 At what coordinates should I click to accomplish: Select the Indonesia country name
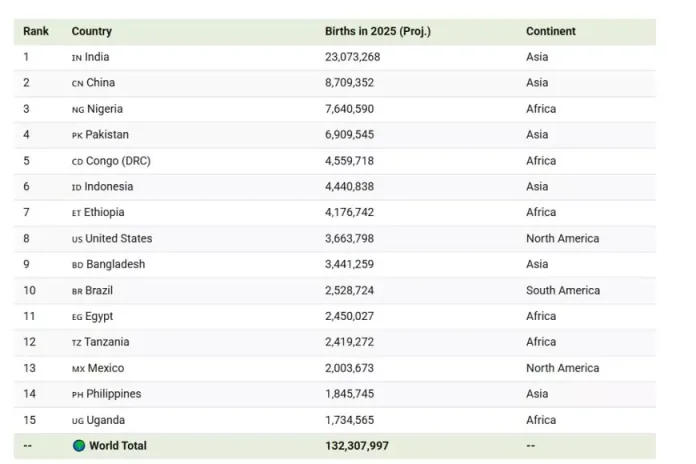109,187
